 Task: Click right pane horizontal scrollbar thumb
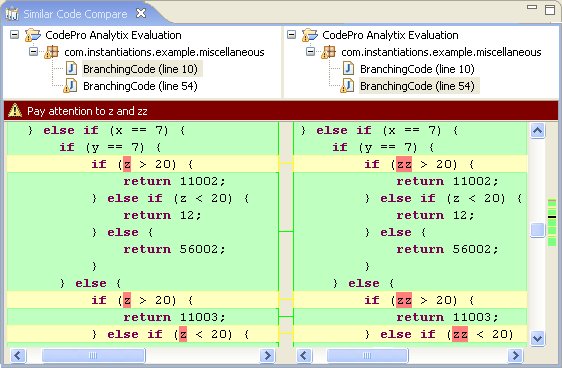pyautogui.click(x=367, y=355)
